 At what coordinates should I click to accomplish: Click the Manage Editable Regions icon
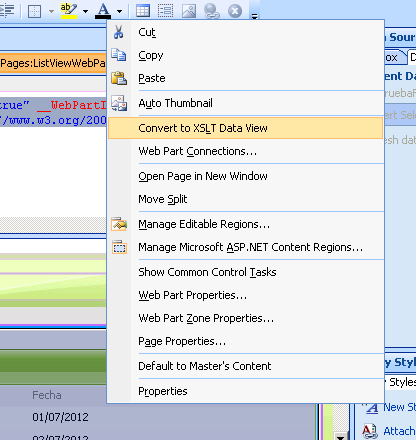119,224
